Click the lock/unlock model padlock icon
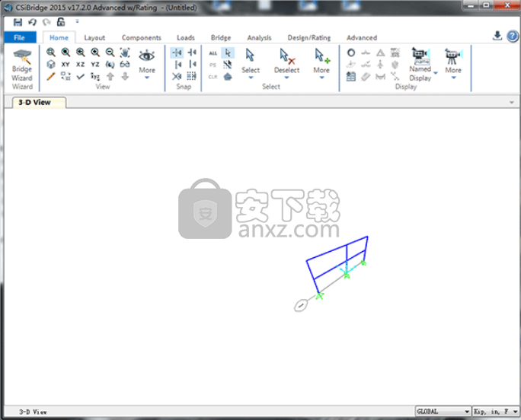Screen dimensions: 521x420 61,22
